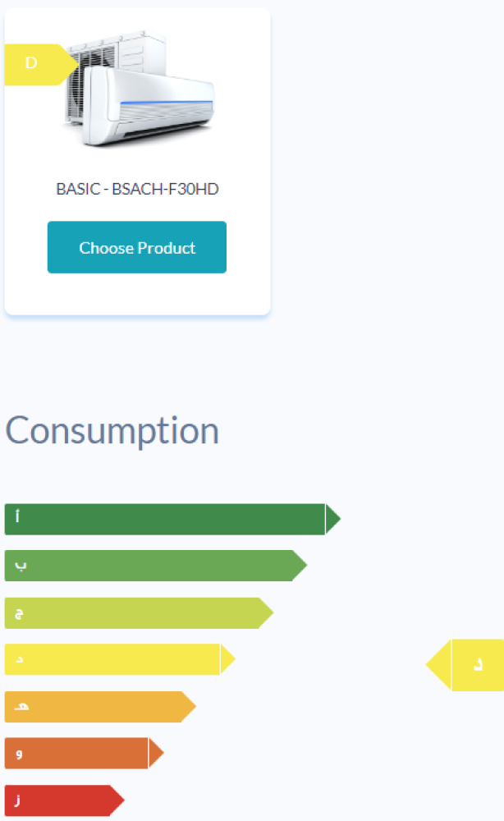Click the arrow tip of the yellow bar

point(227,659)
